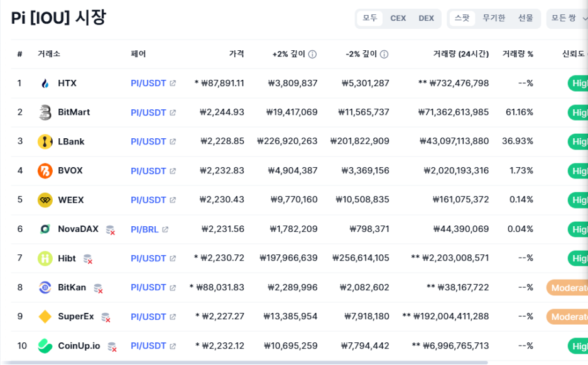Click the info icon next to -2% 깊이

point(384,55)
